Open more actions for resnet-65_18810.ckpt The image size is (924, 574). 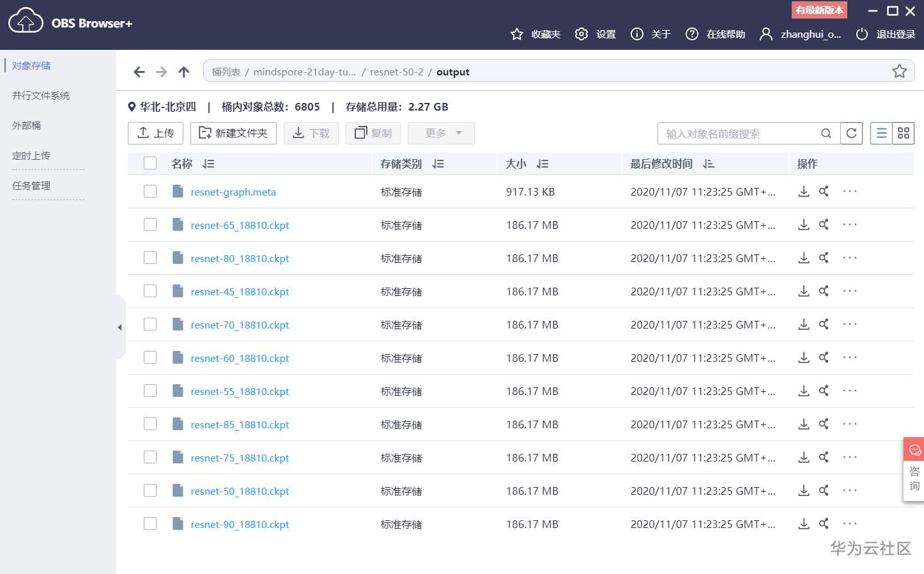pos(850,224)
